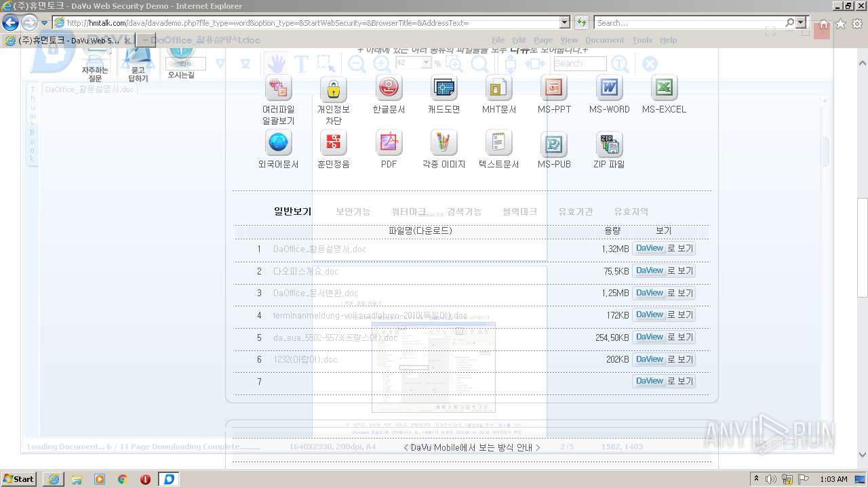Select the 캐드도면 CAD icon
The image size is (868, 488).
(x=444, y=88)
